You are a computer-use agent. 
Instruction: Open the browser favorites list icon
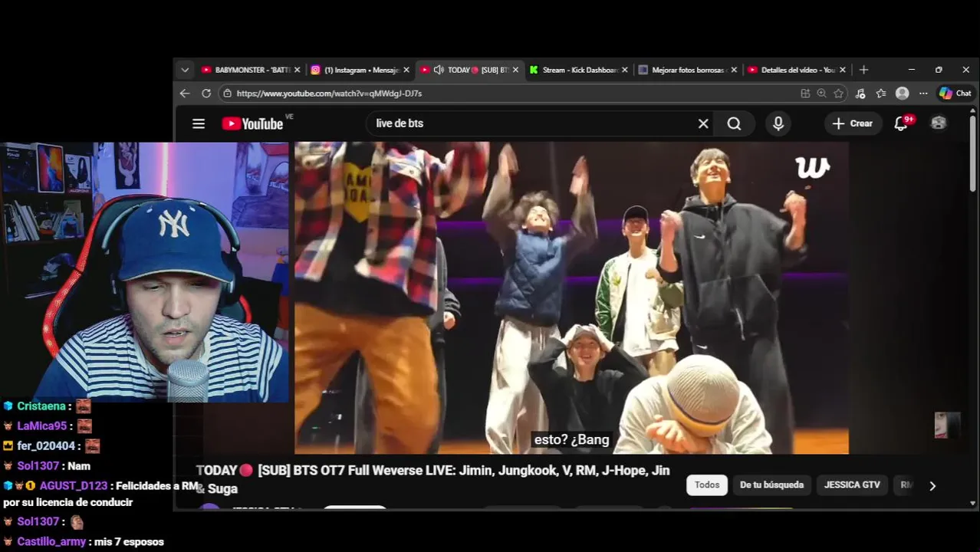[x=881, y=93]
